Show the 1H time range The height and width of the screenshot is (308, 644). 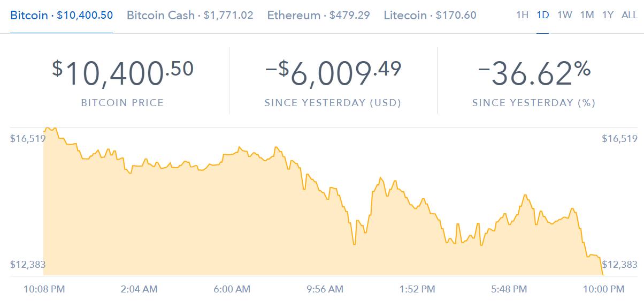(522, 15)
